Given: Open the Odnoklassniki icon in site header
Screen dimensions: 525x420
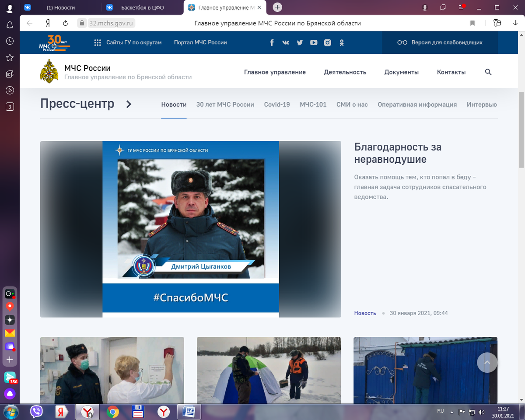Looking at the screenshot, I should tap(342, 42).
